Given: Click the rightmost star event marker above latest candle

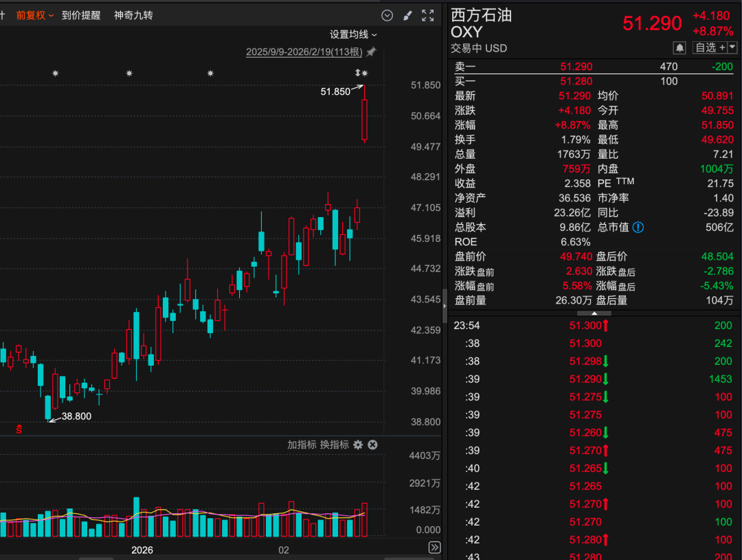Looking at the screenshot, I should coord(364,74).
